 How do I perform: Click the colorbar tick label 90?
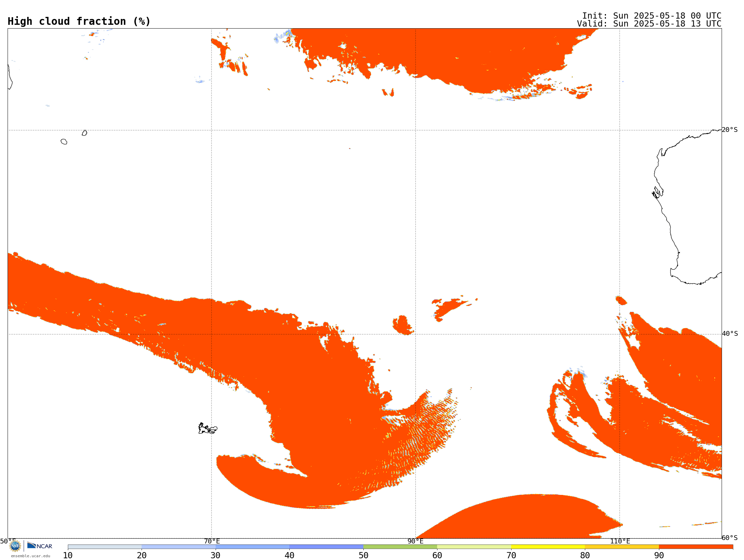tap(659, 556)
